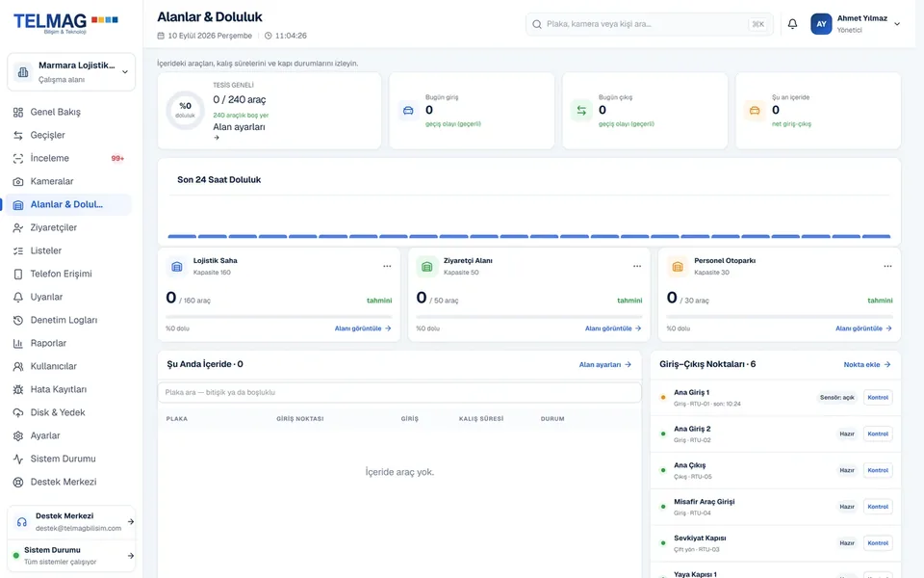Open Alan ayarları in Şu Anda İçeride panel
This screenshot has width=924, height=578.
[x=605, y=364]
